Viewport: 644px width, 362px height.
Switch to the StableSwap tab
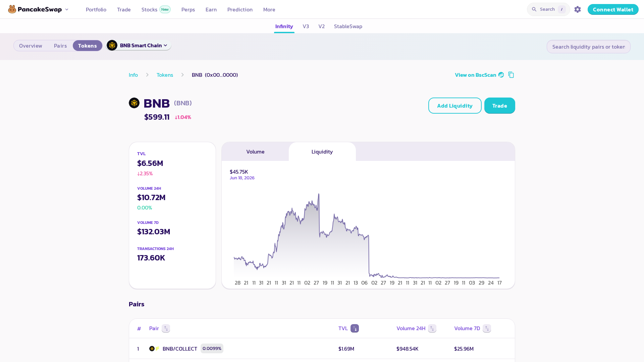click(348, 26)
